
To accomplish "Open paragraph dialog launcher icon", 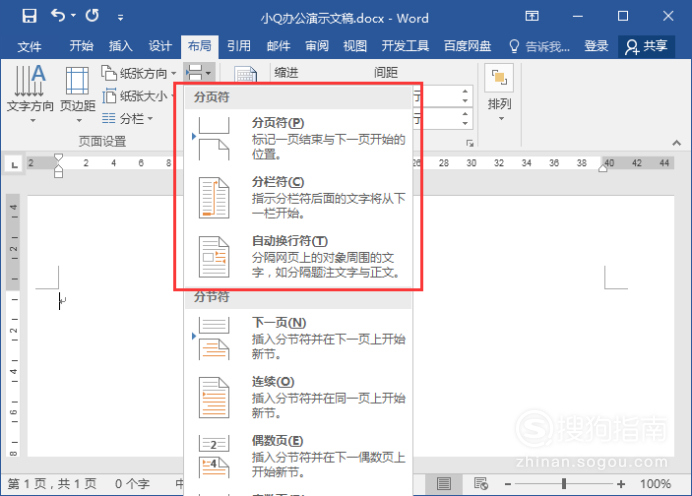I will pyautogui.click(x=470, y=143).
